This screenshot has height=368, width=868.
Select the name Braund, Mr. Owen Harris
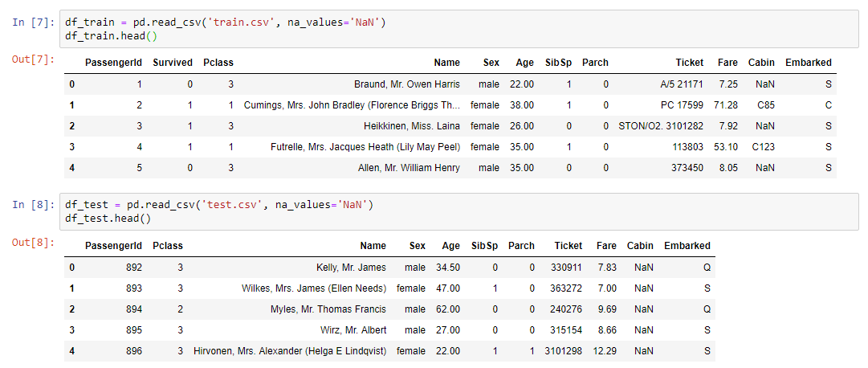coord(407,84)
